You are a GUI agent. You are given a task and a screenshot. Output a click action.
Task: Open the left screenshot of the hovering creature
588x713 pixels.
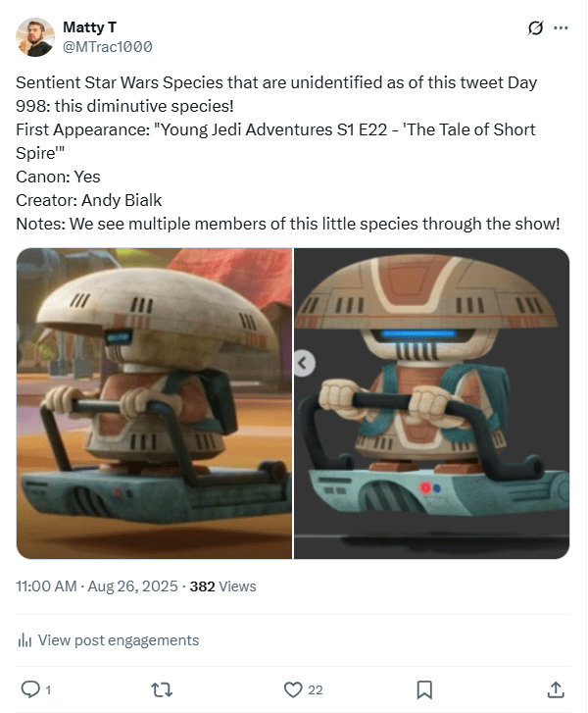pos(154,403)
